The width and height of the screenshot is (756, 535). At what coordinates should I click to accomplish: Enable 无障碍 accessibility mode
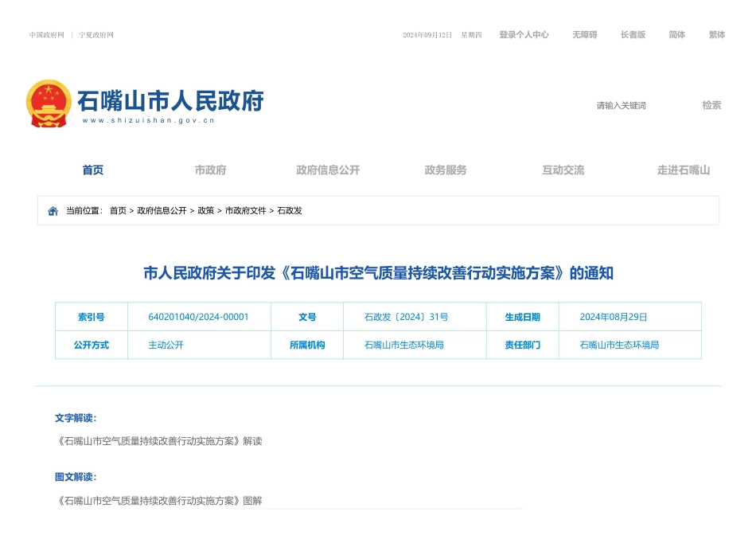pos(584,35)
